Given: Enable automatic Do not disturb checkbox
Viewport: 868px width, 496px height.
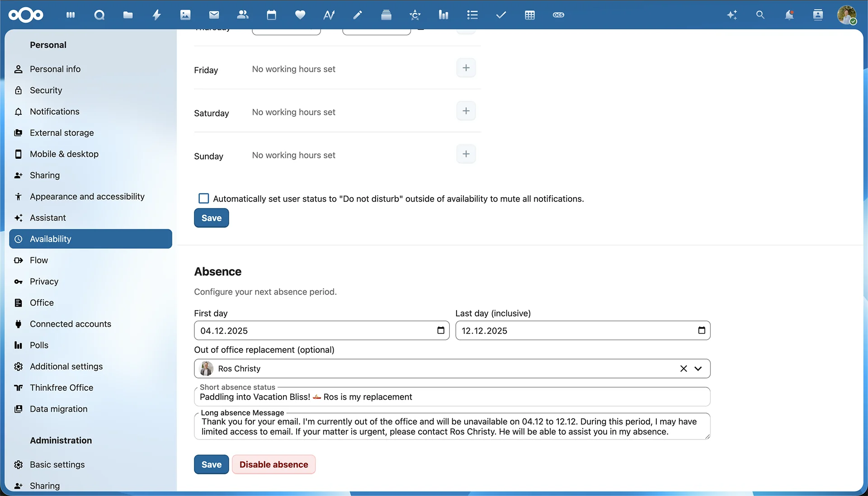Looking at the screenshot, I should tap(204, 198).
